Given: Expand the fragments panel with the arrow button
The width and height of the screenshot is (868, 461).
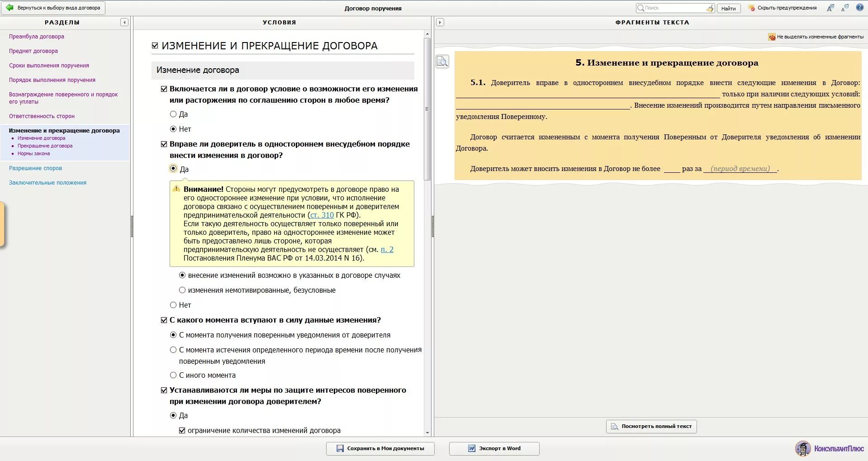Looking at the screenshot, I should click(440, 22).
